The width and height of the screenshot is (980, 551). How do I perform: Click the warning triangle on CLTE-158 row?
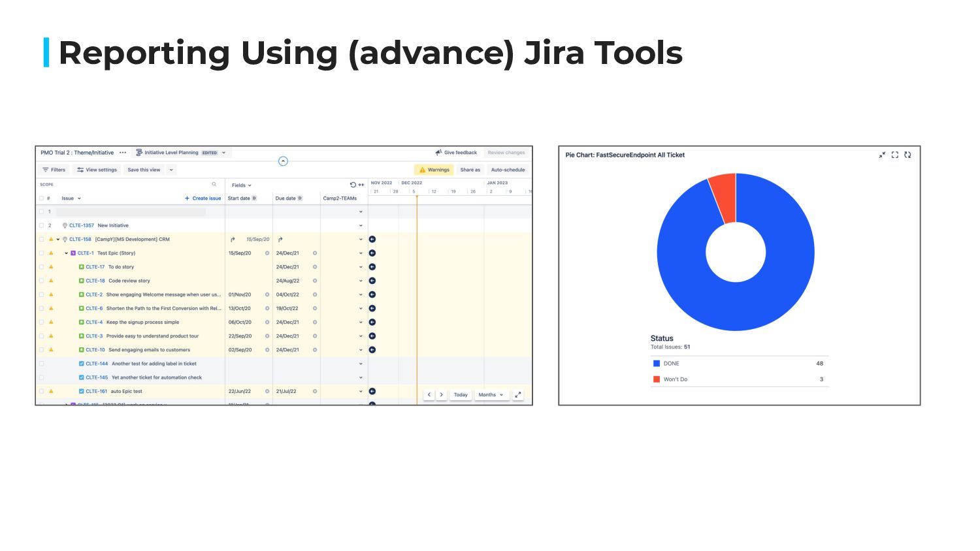[x=51, y=240]
